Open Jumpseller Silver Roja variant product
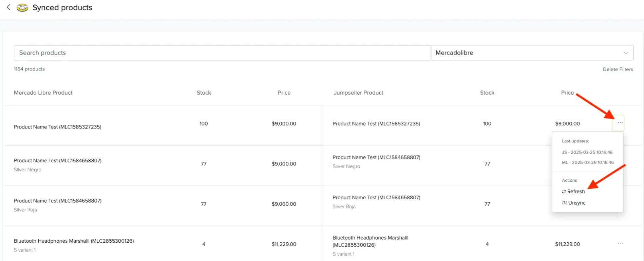644x261 pixels. 376,198
